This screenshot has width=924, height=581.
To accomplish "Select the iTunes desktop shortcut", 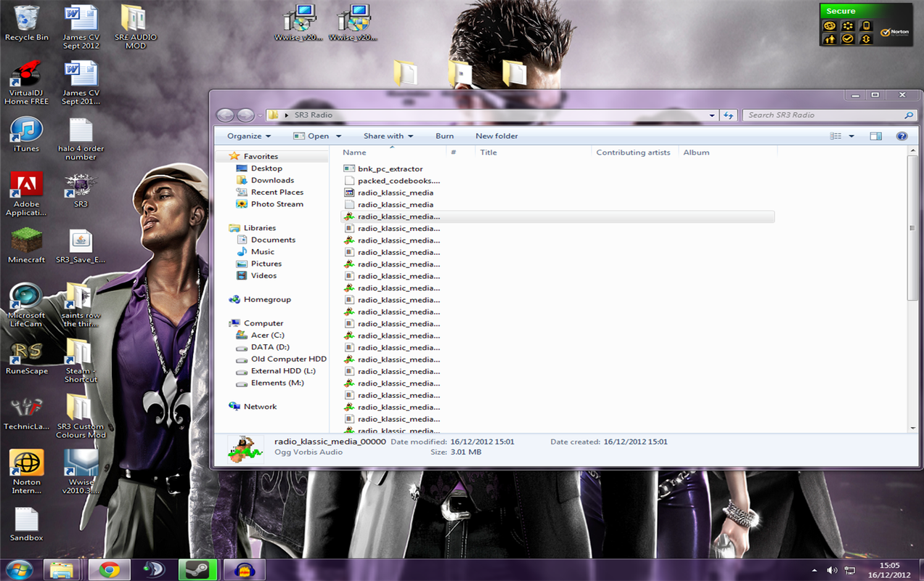I will click(x=26, y=135).
